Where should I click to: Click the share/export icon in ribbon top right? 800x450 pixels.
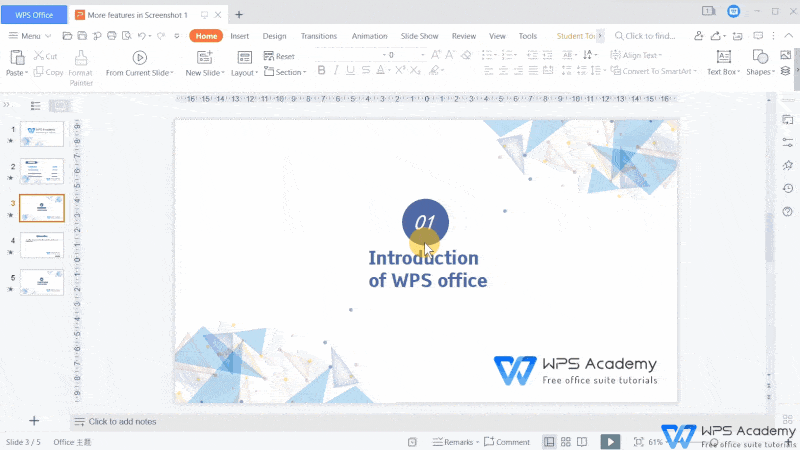(716, 35)
